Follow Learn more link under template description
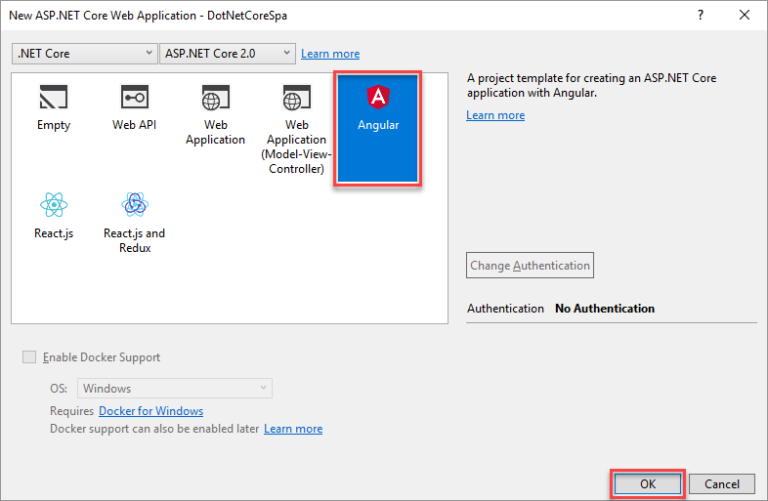768x501 pixels. point(495,115)
